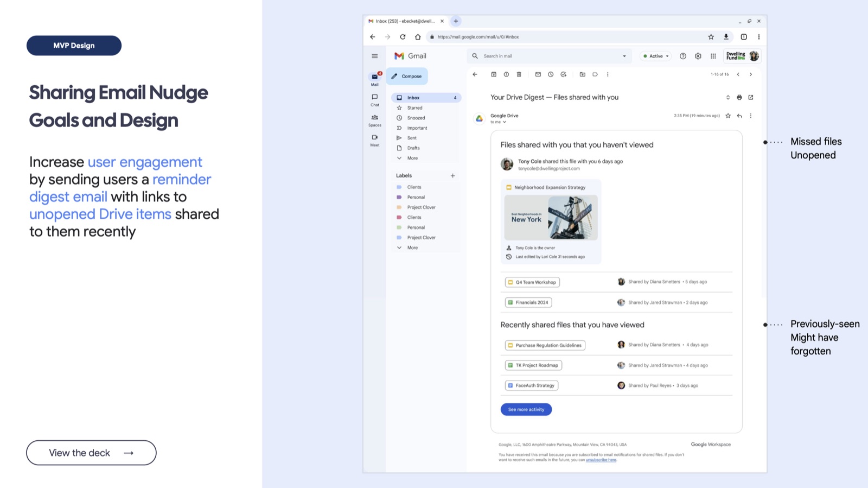Screen dimensions: 868x488
Task: Open the Gmail main menu hamburger icon
Action: 374,56
